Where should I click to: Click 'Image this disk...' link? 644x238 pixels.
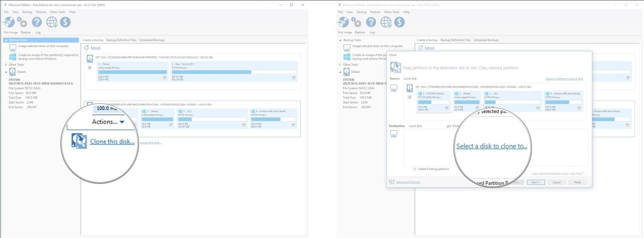point(150,143)
